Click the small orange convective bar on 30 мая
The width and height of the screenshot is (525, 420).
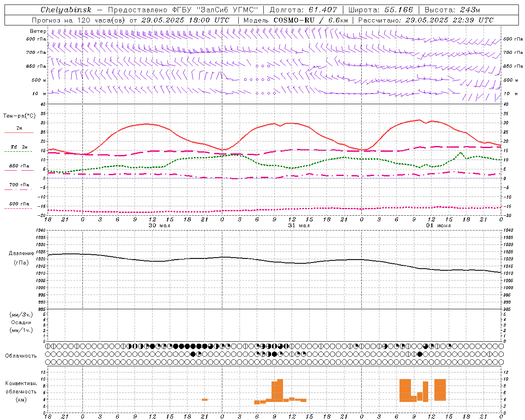tap(204, 399)
